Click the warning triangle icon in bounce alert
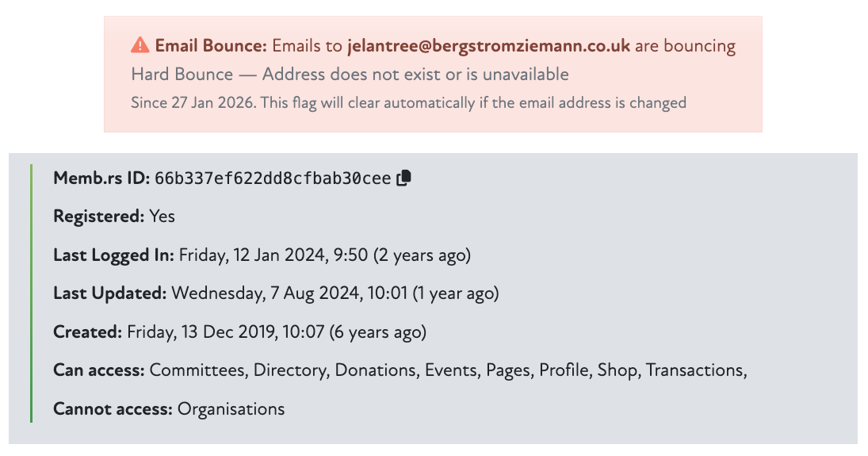The height and width of the screenshot is (456, 868). (140, 45)
